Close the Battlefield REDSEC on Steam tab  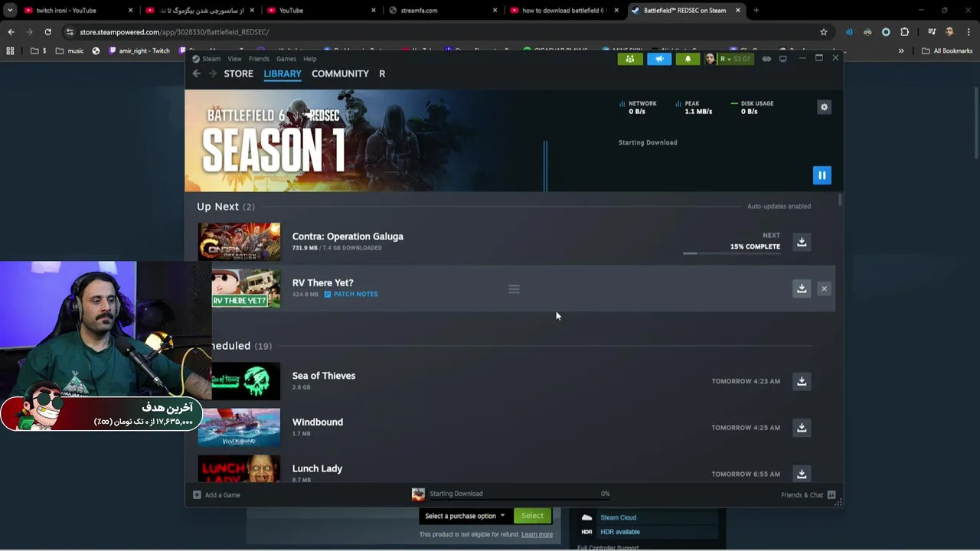[738, 11]
